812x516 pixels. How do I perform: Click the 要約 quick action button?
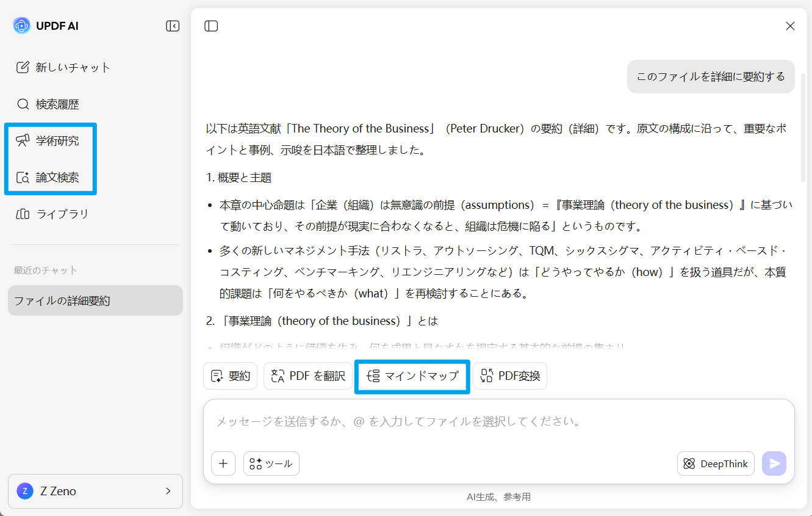(x=231, y=376)
